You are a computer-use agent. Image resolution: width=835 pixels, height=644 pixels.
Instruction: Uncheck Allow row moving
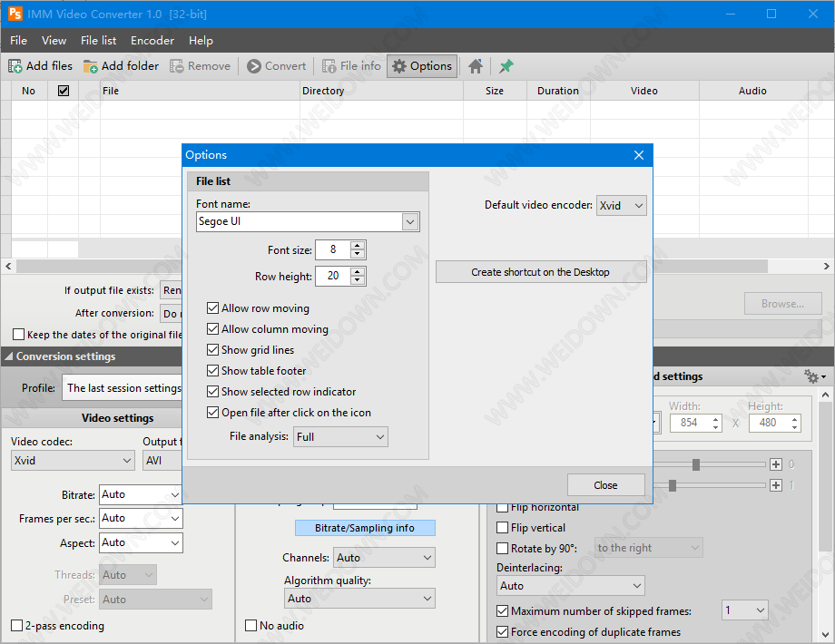(213, 308)
